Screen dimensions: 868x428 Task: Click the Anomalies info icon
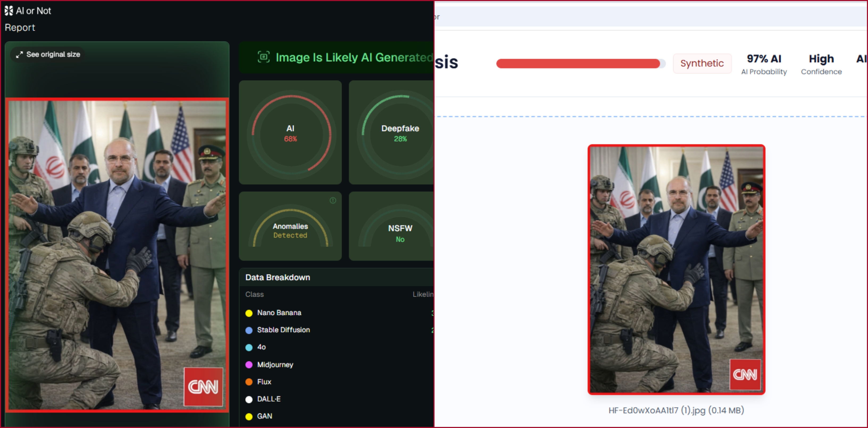click(333, 201)
